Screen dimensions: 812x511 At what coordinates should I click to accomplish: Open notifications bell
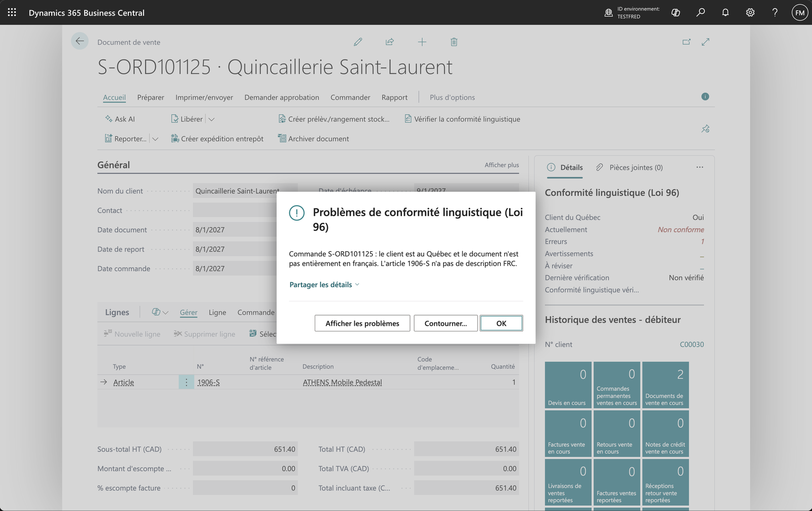point(725,13)
